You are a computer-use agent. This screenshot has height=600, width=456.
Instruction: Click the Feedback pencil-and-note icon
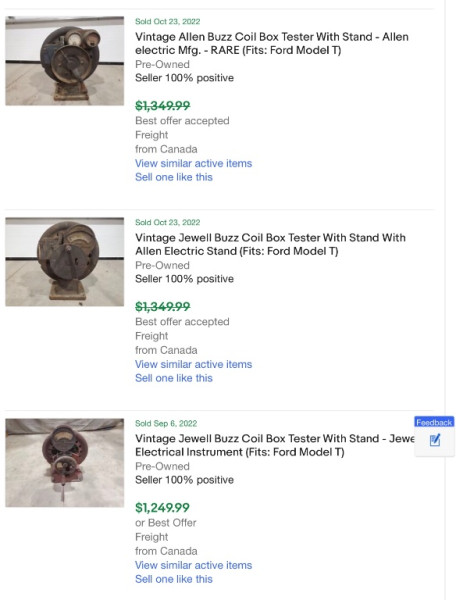pyautogui.click(x=435, y=440)
